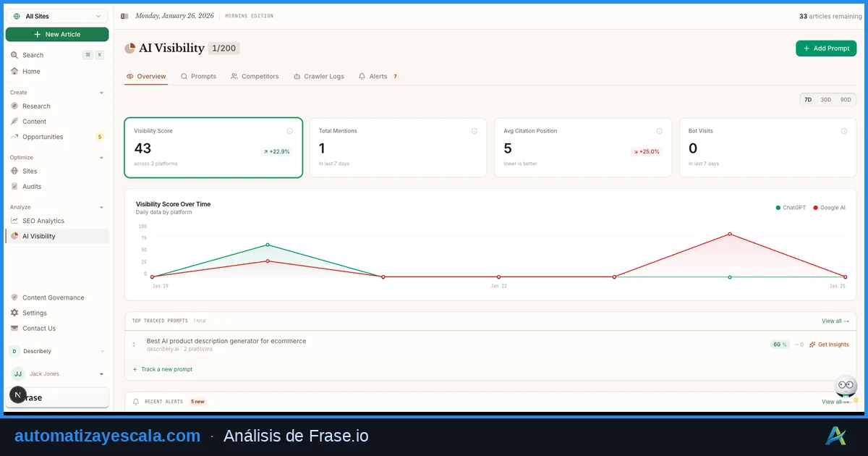Click Track a new prompt
The height and width of the screenshot is (456, 868).
pyautogui.click(x=163, y=369)
